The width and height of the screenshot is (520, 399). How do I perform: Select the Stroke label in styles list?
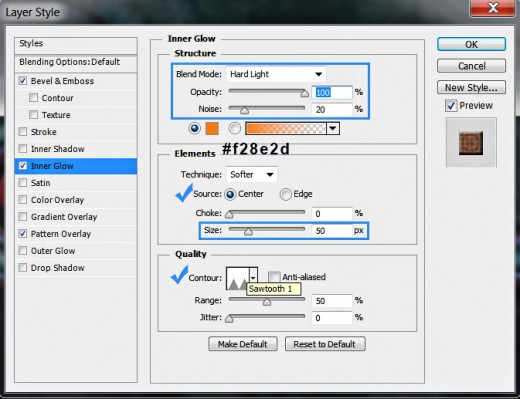click(43, 132)
